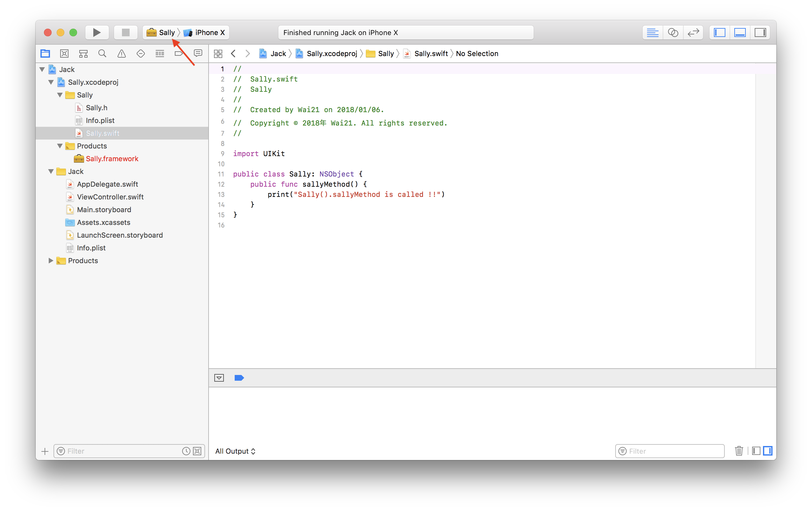
Task: Open the All Output dropdown
Action: 235,451
